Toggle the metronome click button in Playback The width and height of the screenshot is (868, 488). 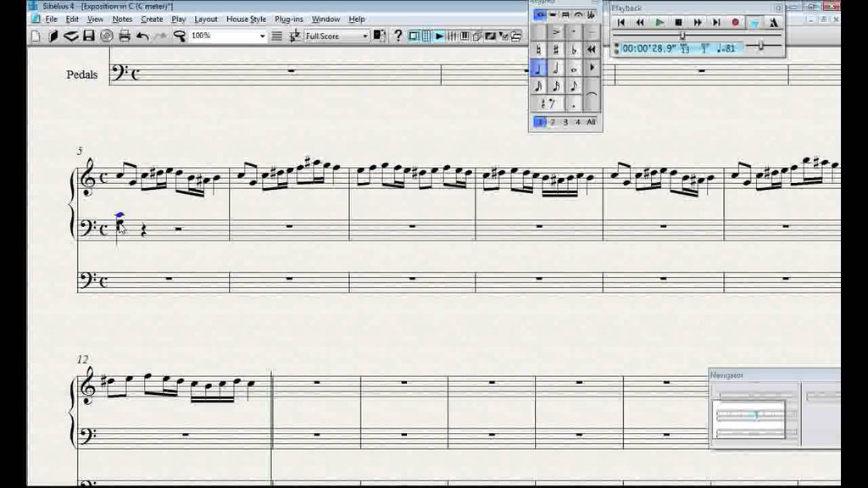click(x=773, y=23)
